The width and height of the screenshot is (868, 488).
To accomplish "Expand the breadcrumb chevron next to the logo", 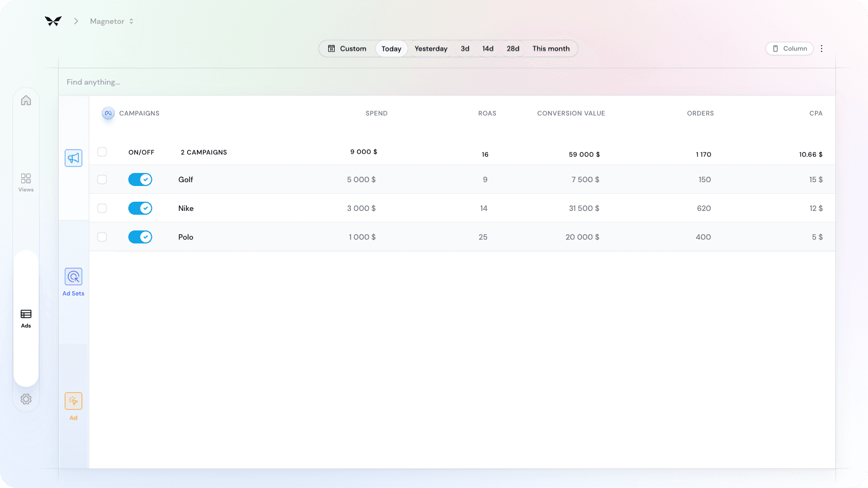I will (x=75, y=21).
